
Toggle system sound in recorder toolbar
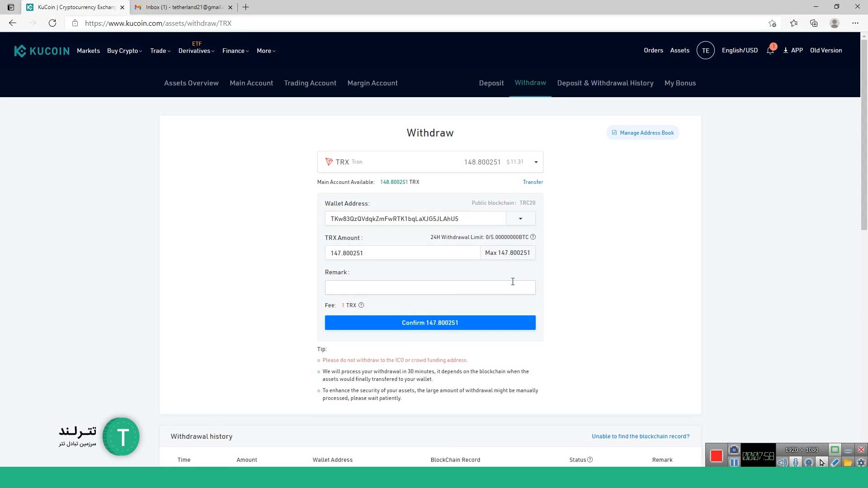tap(783, 462)
